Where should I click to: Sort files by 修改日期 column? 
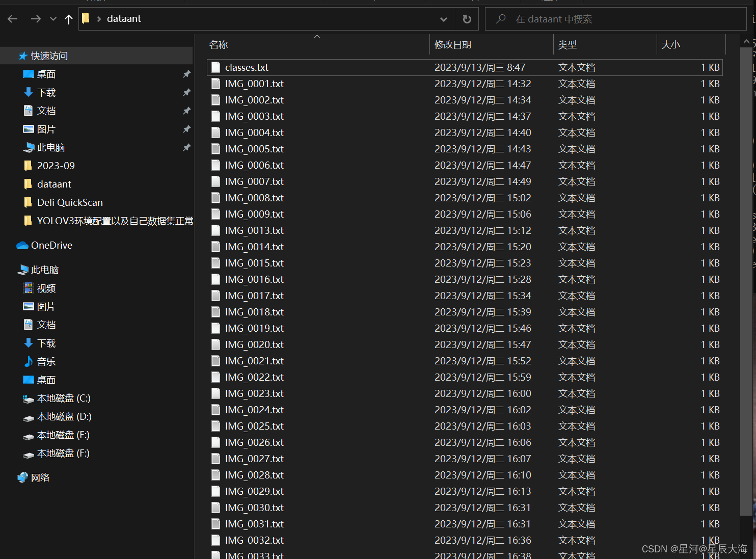[x=453, y=44]
